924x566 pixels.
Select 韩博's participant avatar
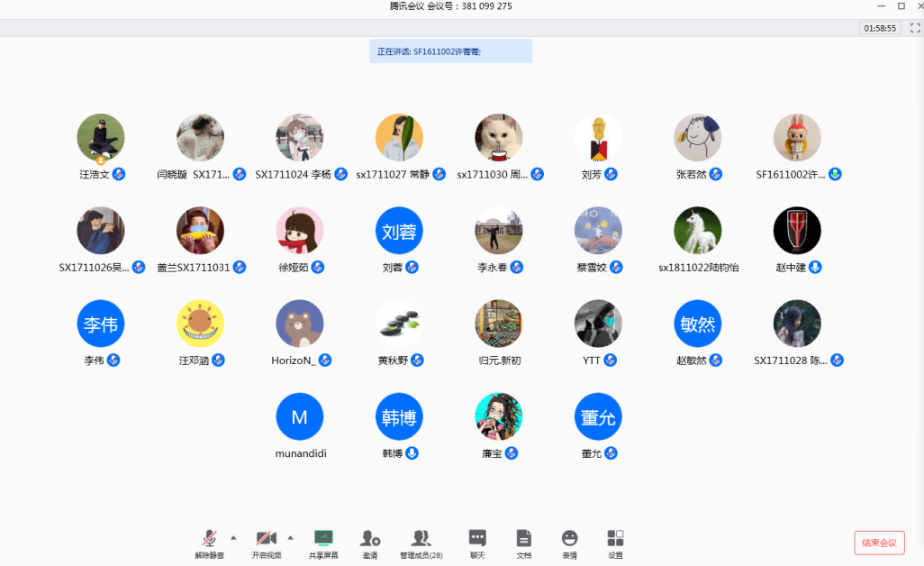click(399, 416)
